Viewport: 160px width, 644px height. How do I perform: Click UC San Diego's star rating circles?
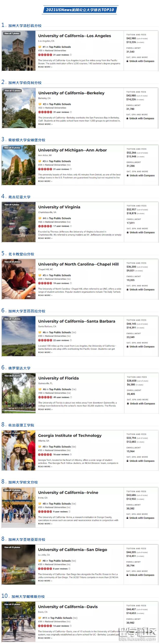pos(45,568)
